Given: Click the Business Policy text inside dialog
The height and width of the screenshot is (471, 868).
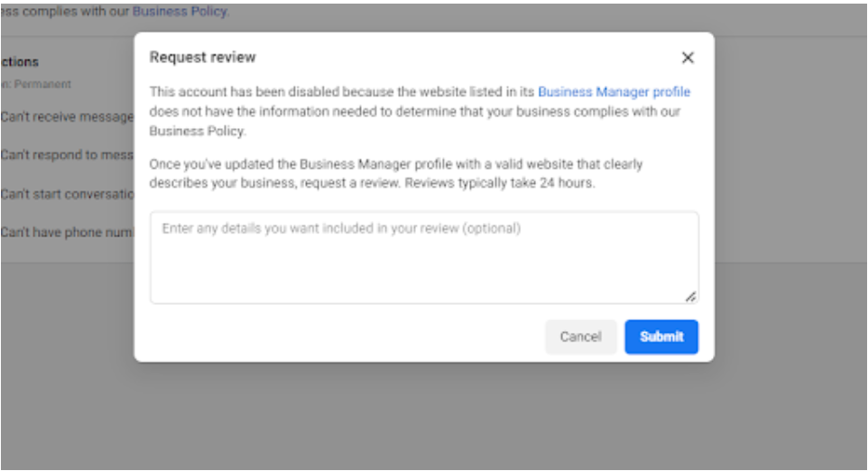Looking at the screenshot, I should point(198,131).
